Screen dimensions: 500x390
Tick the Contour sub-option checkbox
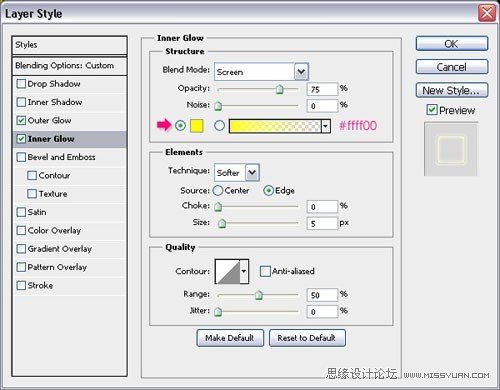pos(32,175)
